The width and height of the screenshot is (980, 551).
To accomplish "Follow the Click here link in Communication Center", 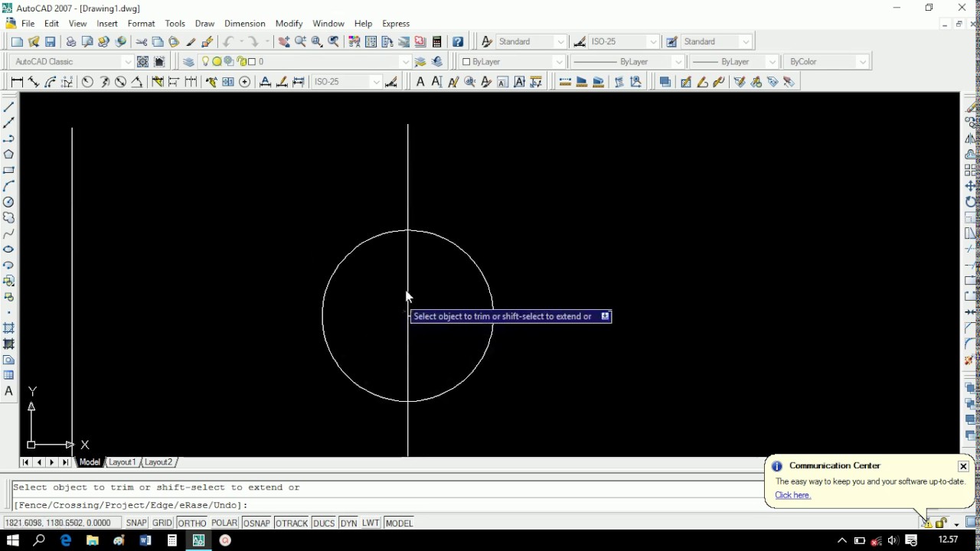I will pyautogui.click(x=792, y=495).
